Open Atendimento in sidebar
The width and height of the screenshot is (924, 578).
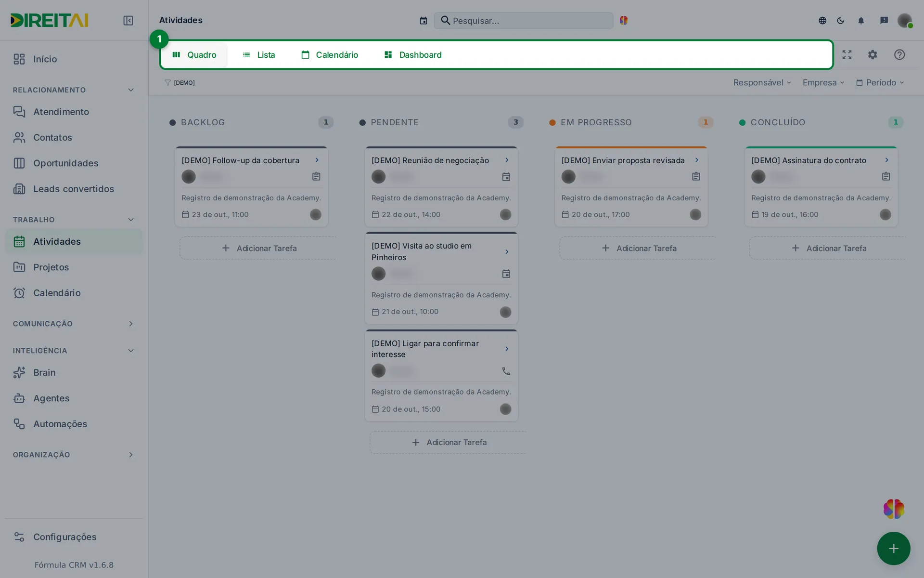point(74,112)
